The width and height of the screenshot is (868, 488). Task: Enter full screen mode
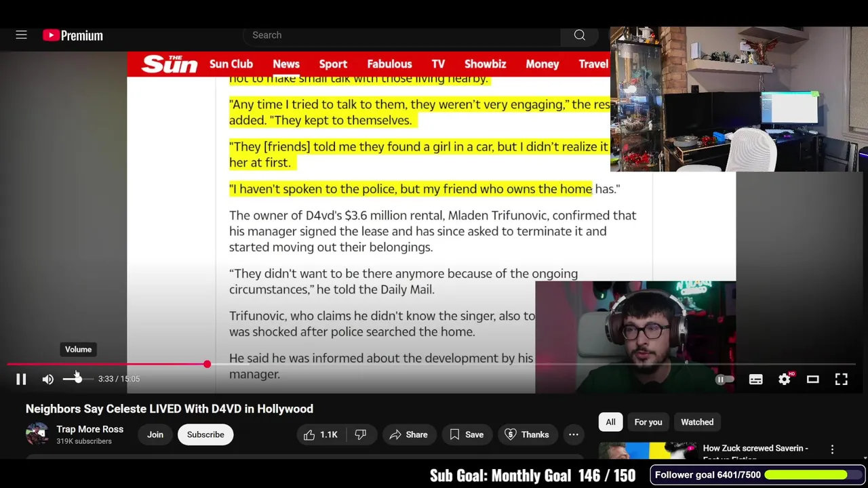(x=841, y=380)
